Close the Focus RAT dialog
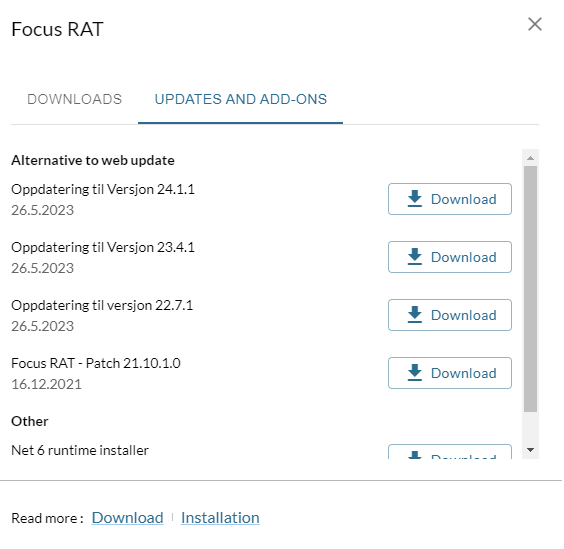Image resolution: width=564 pixels, height=549 pixels. (535, 24)
